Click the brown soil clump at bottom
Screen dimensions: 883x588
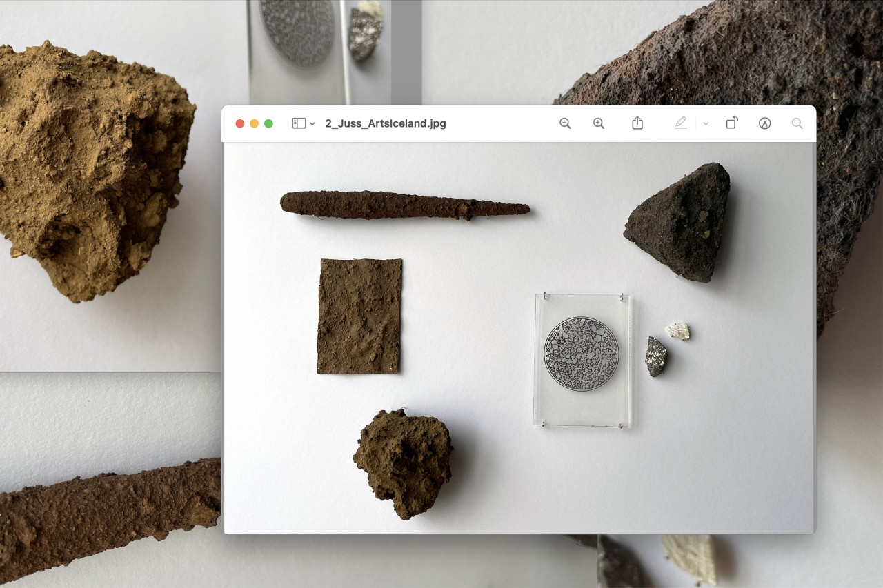coord(403,461)
